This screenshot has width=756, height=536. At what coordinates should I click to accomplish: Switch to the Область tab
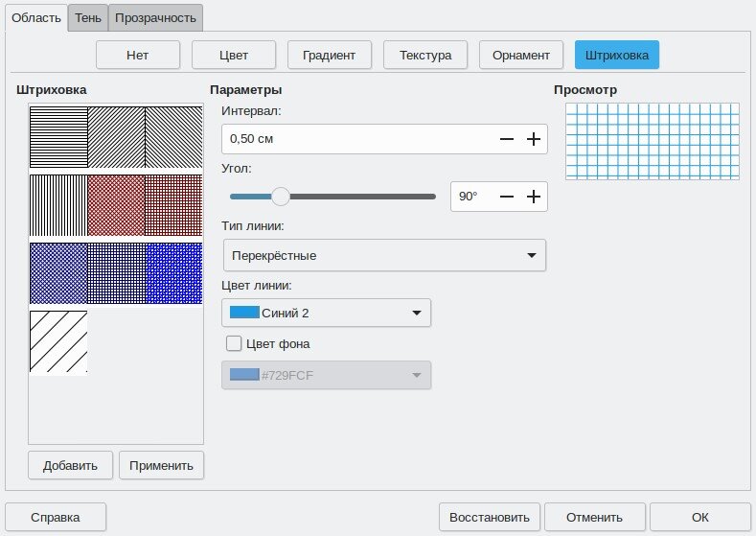pos(36,18)
